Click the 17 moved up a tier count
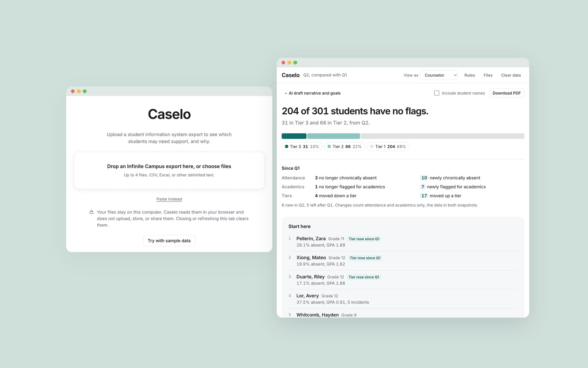This screenshot has height=368, width=588. [424, 196]
